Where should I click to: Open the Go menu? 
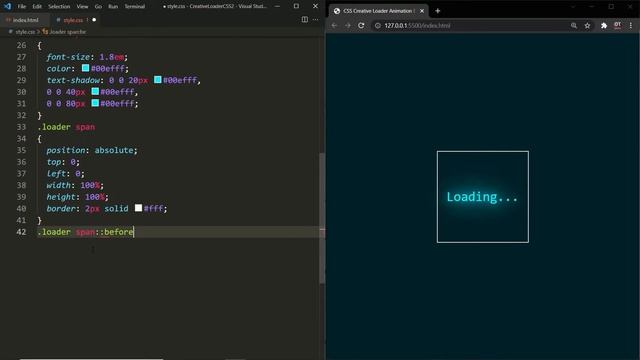pos(98,7)
